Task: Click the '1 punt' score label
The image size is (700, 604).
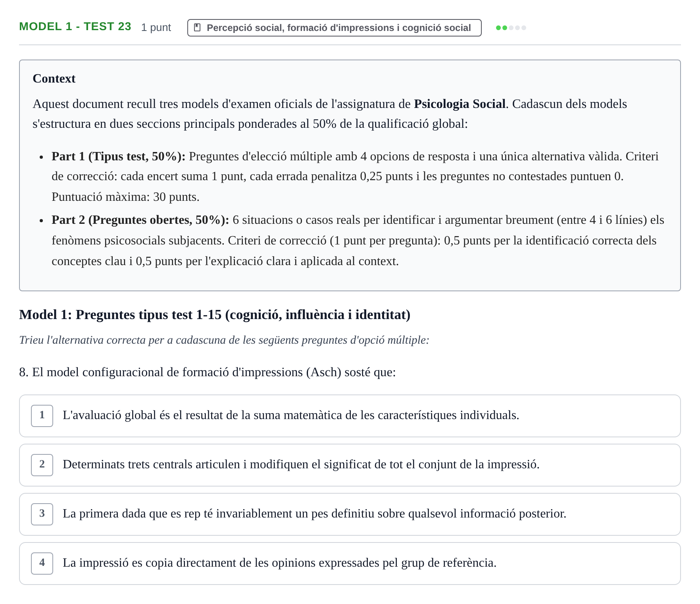Action: (156, 27)
